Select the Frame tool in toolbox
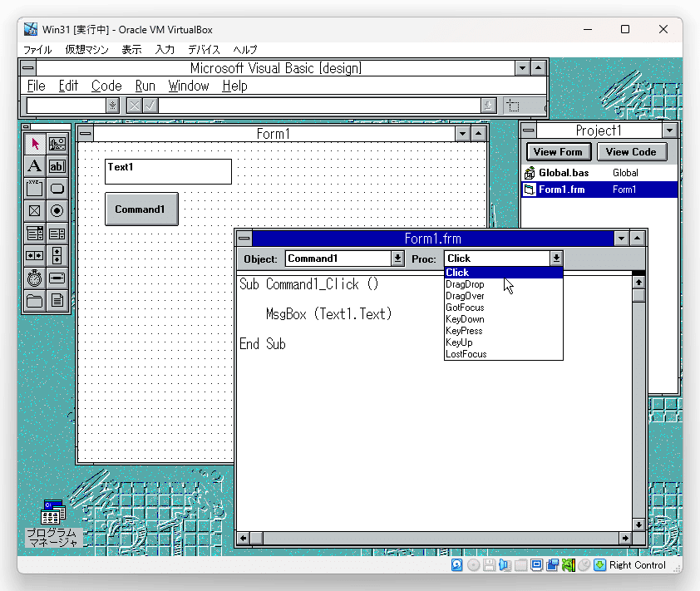700x591 pixels. 34,189
